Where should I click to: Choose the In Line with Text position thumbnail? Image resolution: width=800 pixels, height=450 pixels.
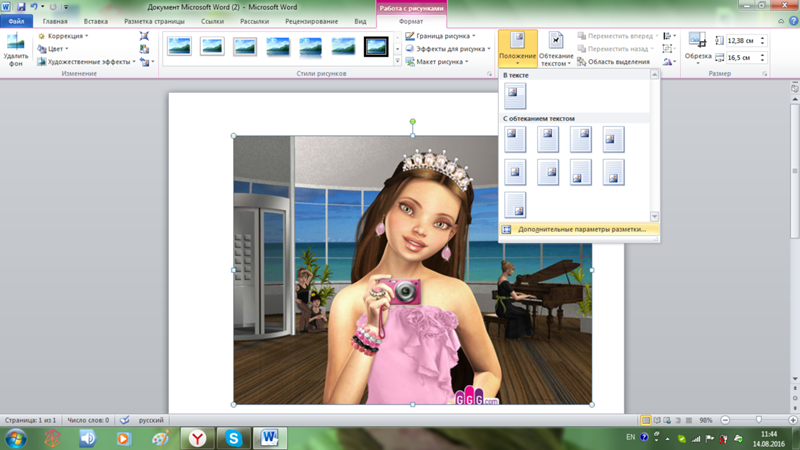(x=515, y=95)
